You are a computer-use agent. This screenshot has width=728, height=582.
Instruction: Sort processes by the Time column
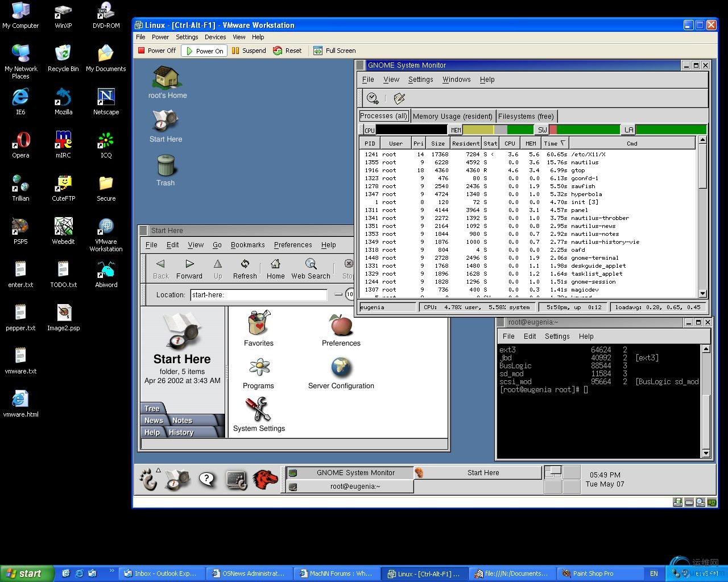554,143
